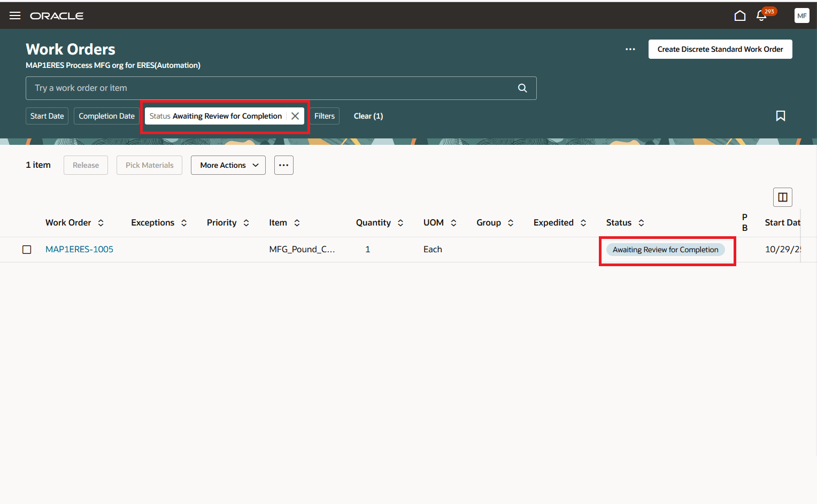
Task: Click the search magnifier icon
Action: point(522,88)
